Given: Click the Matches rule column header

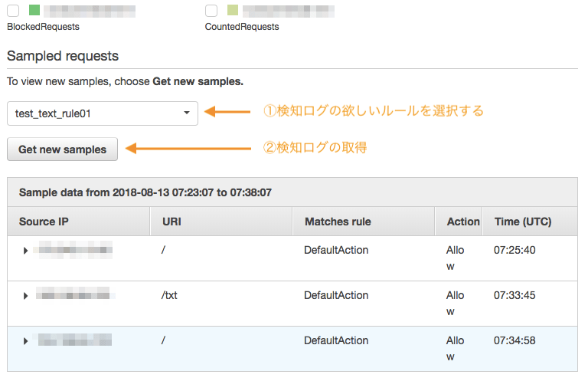Looking at the screenshot, I should 338,222.
